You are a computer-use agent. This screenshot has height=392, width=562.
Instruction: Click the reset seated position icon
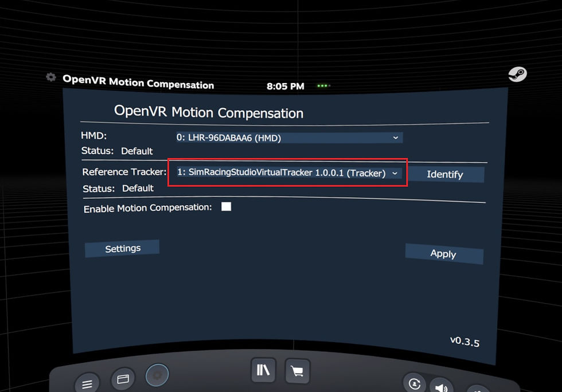pos(415,384)
